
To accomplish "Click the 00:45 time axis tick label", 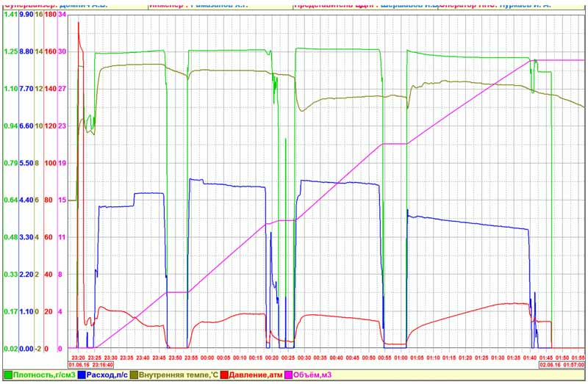I will [x=353, y=358].
